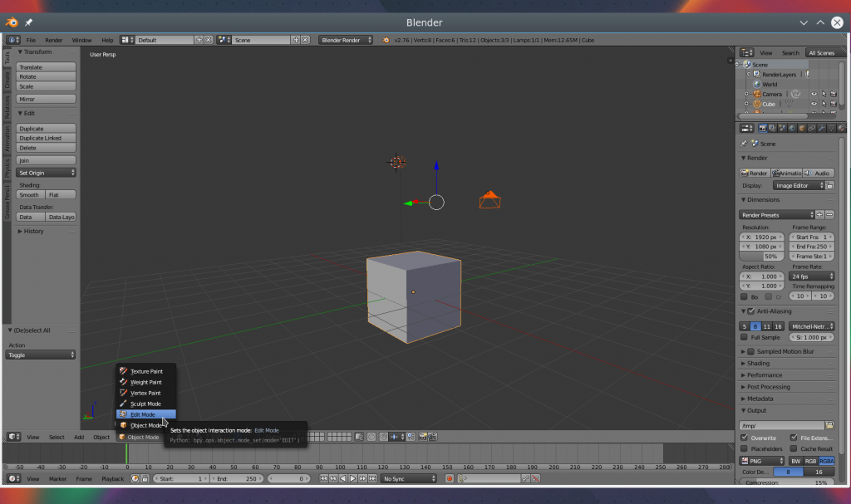Adjust the Compression percentage slider
The width and height of the screenshot is (851, 504).
[787, 482]
